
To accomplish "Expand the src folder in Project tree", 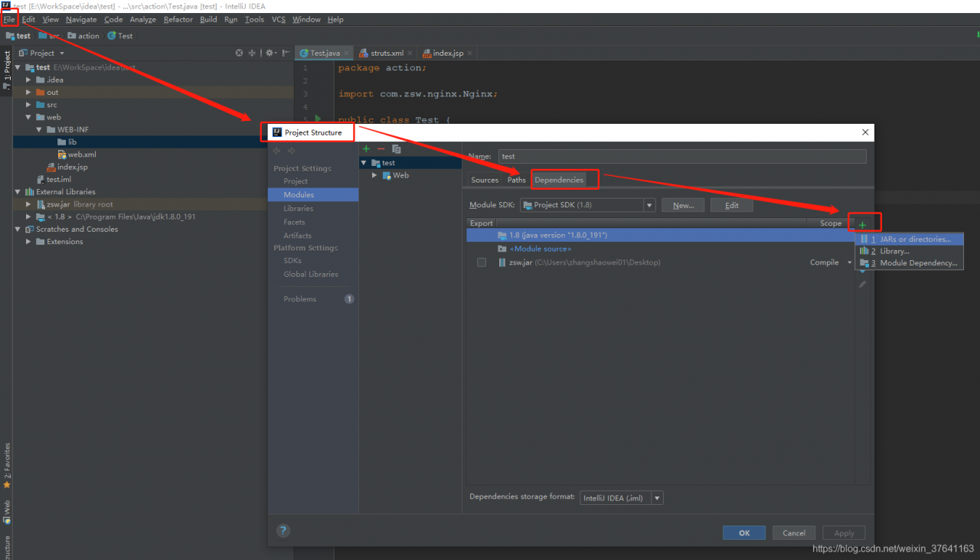I will point(29,105).
